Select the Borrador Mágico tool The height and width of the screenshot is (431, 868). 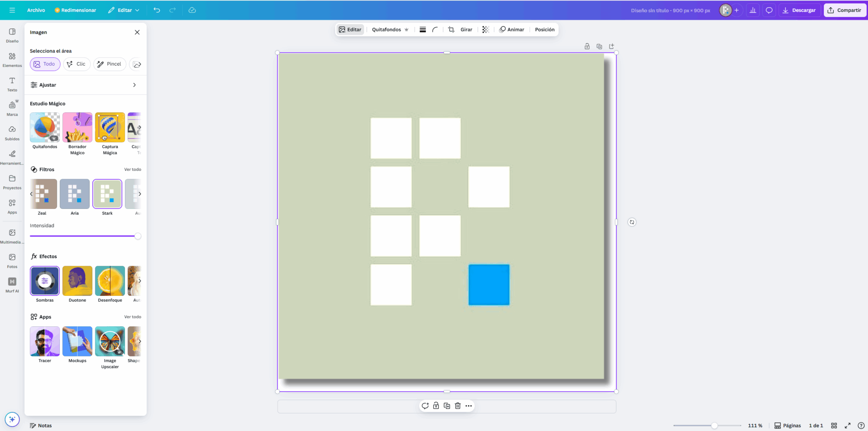click(77, 127)
